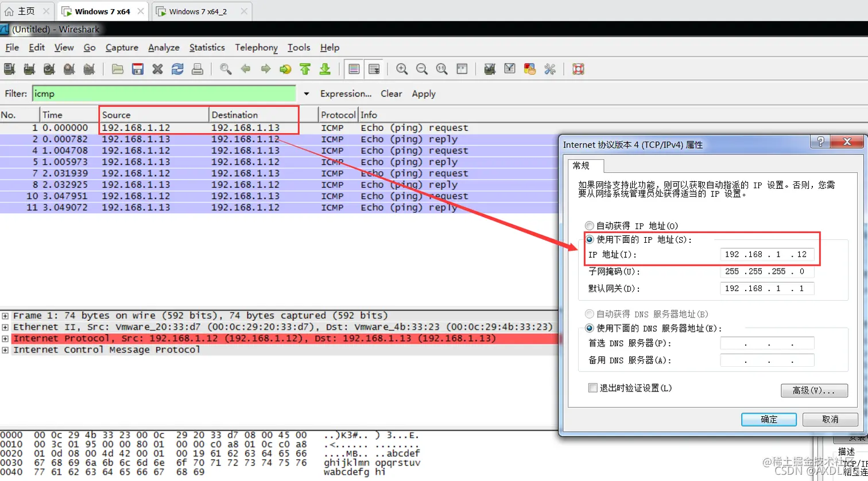
Task: Zoom in on the packet text
Action: (402, 69)
